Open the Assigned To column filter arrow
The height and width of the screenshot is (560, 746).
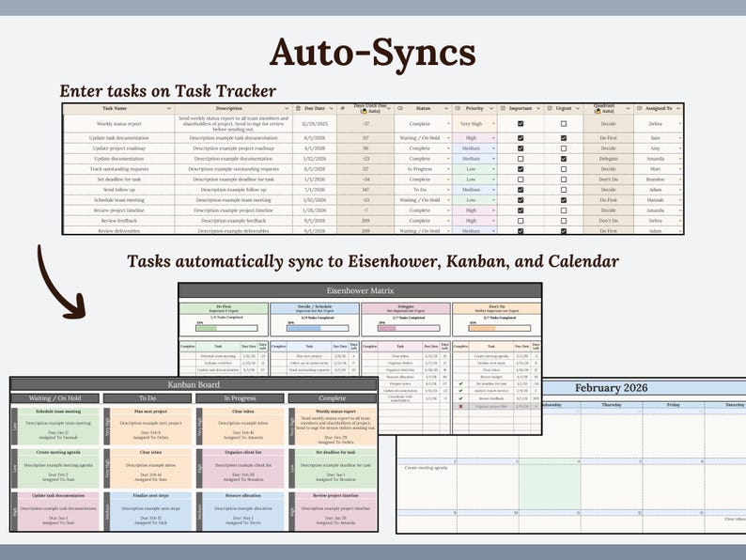(678, 108)
